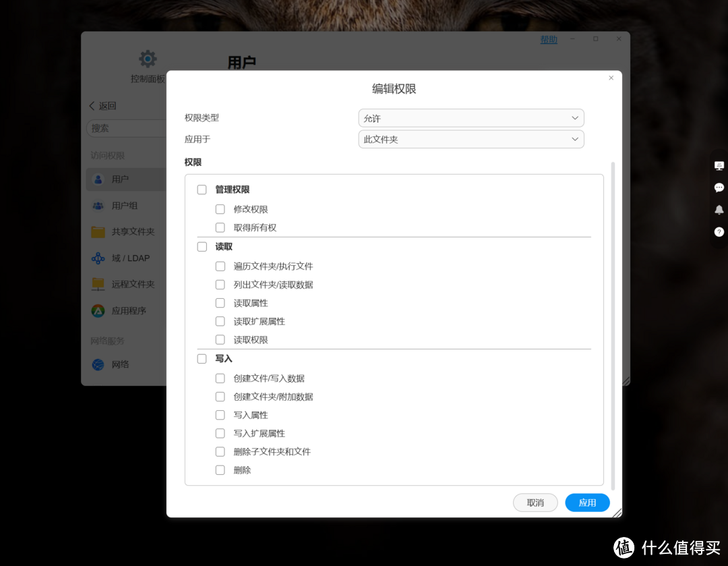Tick the 删除子文件夹和文件 checkbox

tap(220, 451)
